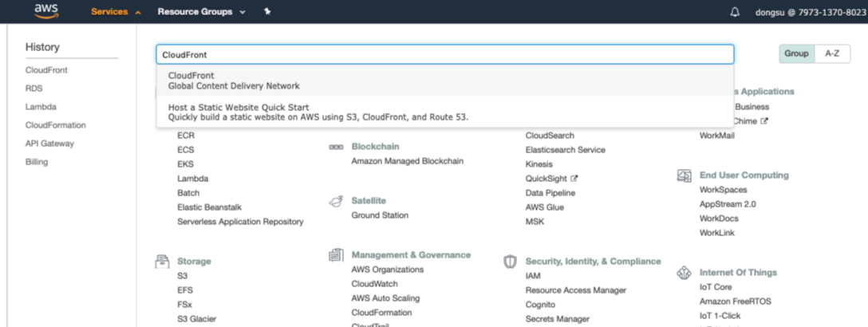
Task: Open the EFS service
Action: 185,290
